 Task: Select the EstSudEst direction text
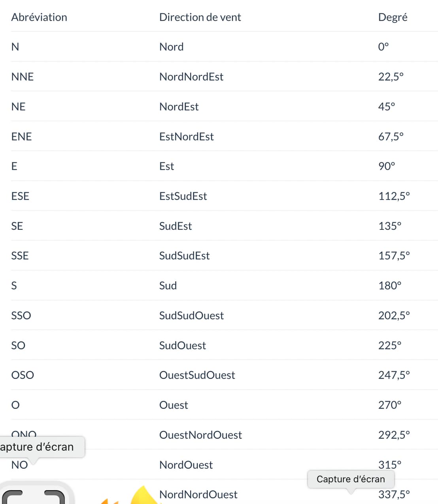pyautogui.click(x=183, y=196)
